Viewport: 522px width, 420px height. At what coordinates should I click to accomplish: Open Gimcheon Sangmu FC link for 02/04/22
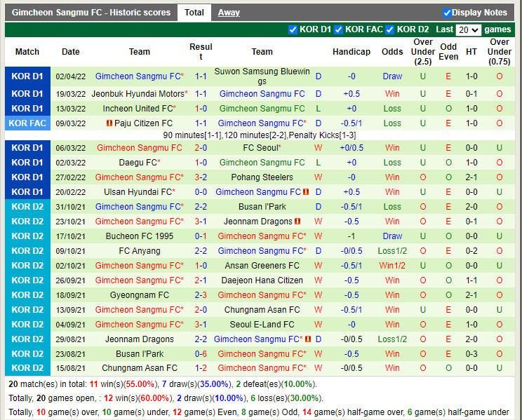click(x=139, y=76)
